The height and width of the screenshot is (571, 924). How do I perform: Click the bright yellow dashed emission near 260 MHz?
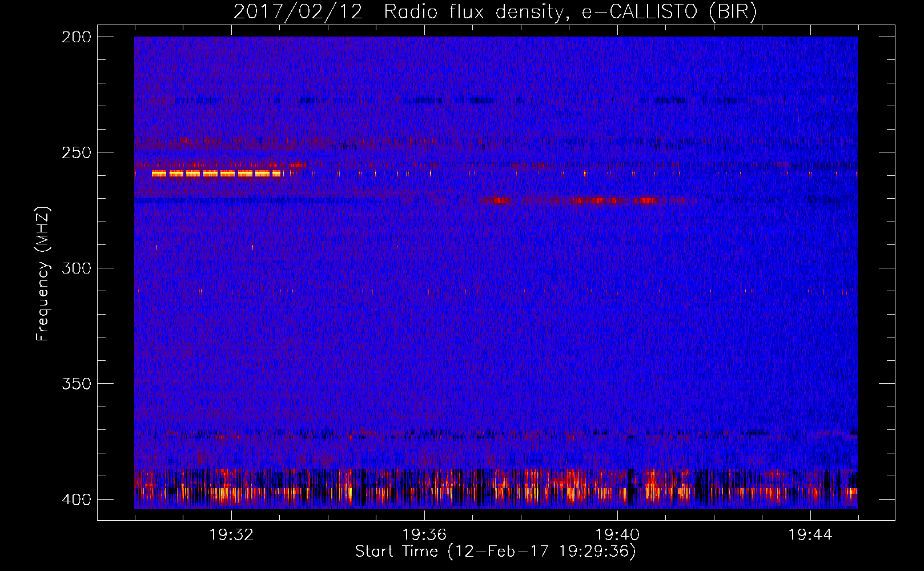coord(216,174)
